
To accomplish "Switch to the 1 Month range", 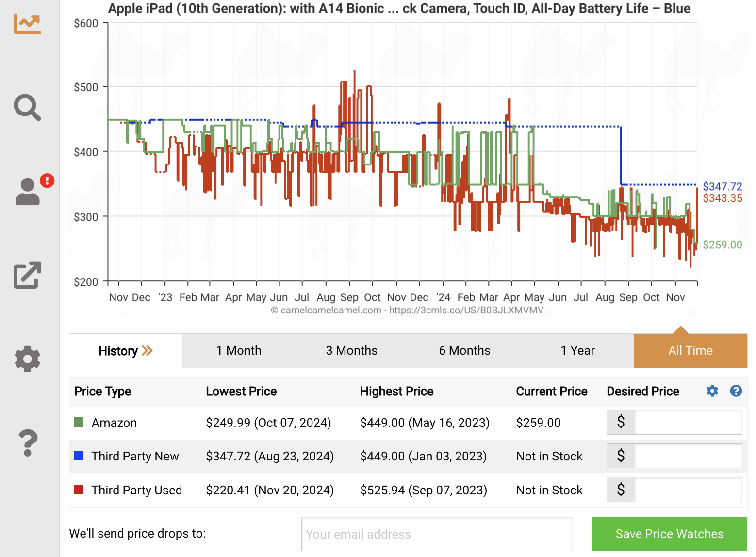I will coord(239,351).
